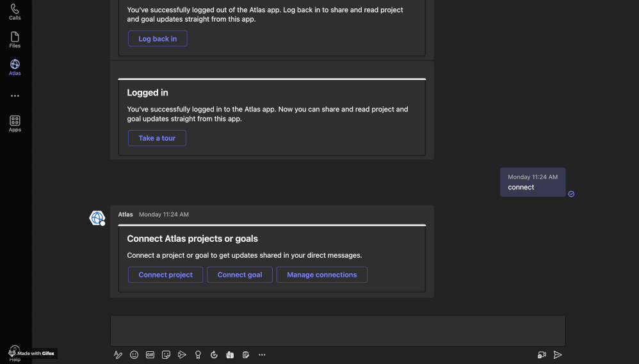Click the Connect project button
Image resolution: width=639 pixels, height=364 pixels.
[x=165, y=275]
